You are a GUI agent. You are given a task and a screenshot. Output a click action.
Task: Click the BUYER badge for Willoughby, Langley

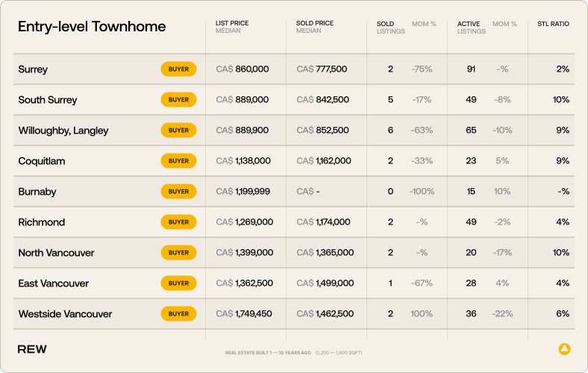178,130
